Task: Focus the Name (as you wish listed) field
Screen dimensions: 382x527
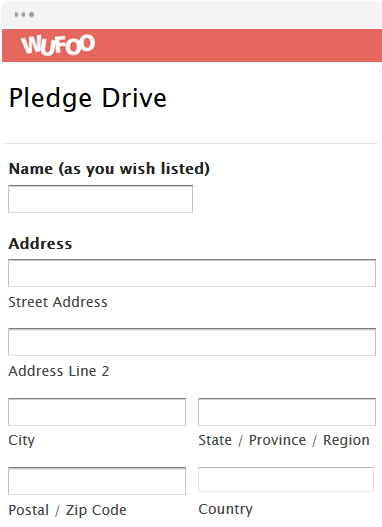Action: tap(100, 199)
